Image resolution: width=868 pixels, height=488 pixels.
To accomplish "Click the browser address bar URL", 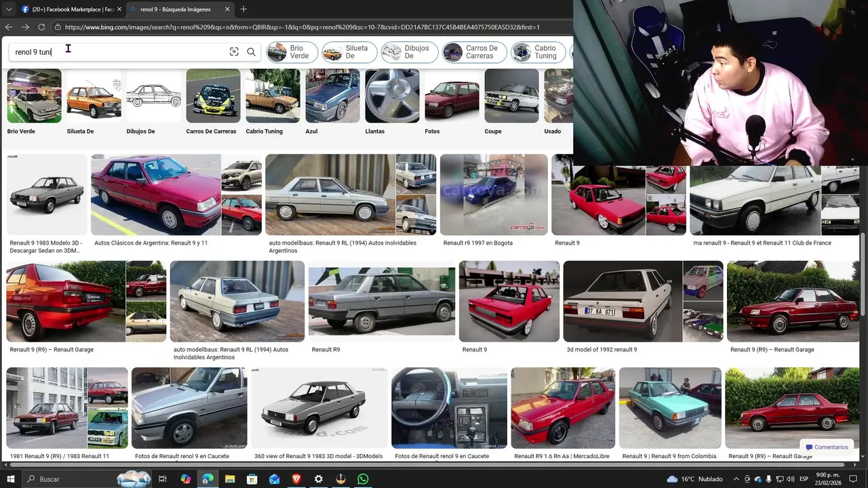I will pos(302,27).
